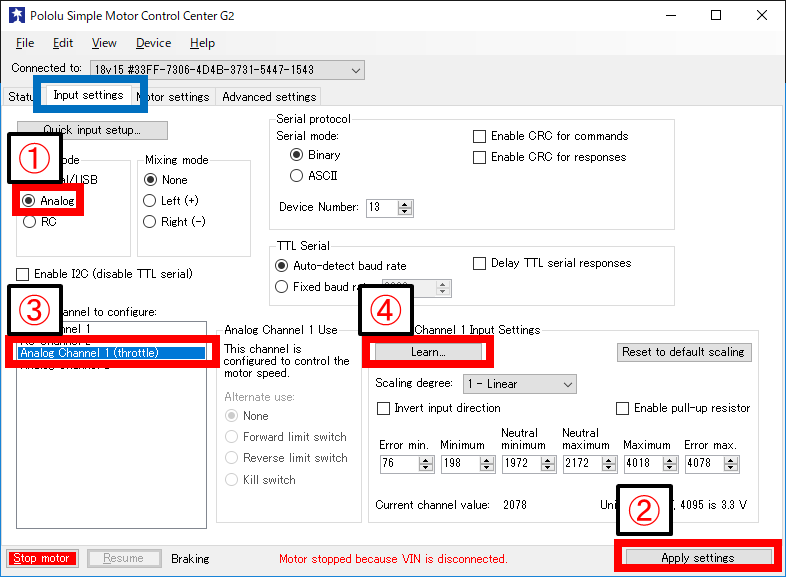Switch to the Advanced settings tab
The image size is (786, 577).
pos(269,97)
